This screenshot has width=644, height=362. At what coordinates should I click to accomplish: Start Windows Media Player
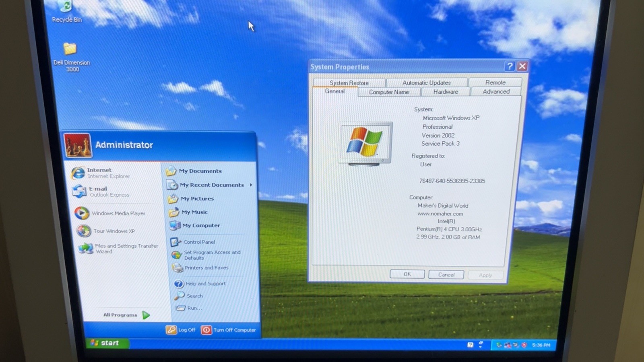109,213
